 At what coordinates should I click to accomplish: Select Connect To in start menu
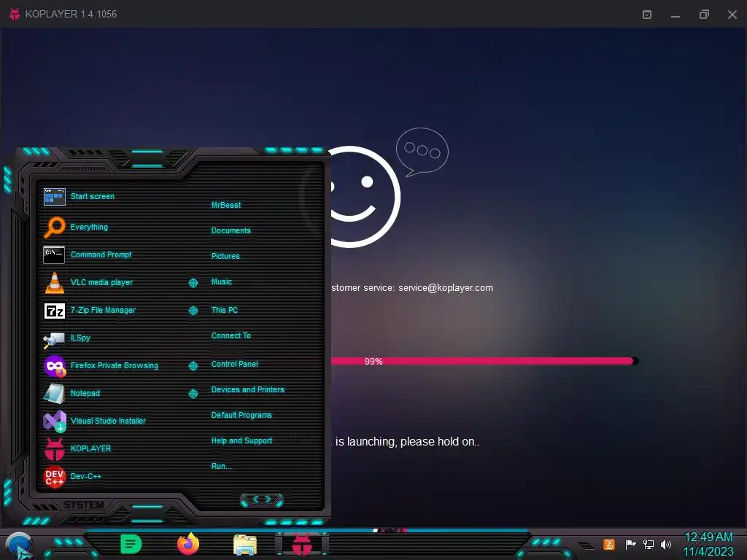click(231, 335)
